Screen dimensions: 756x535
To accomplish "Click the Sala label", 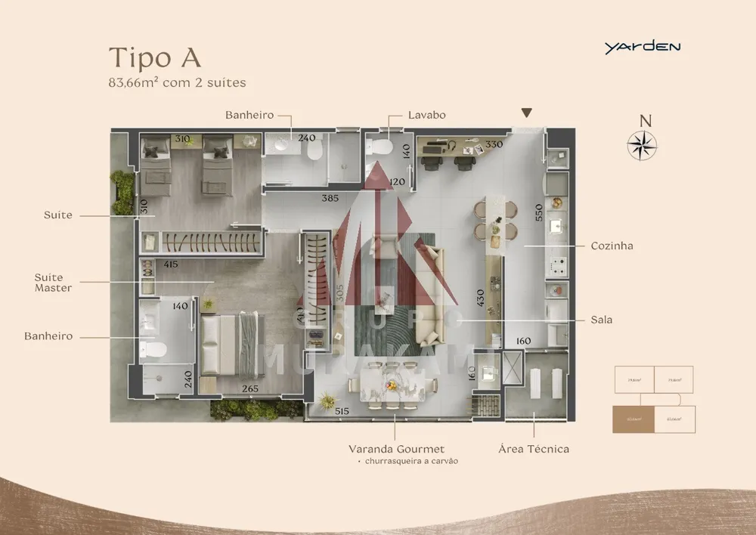I will click(x=601, y=320).
